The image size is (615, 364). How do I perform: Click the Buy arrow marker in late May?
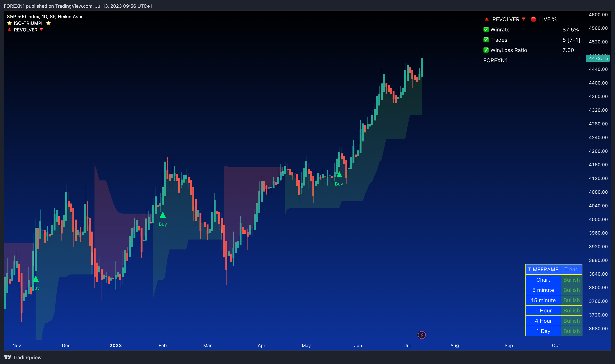[x=339, y=175]
